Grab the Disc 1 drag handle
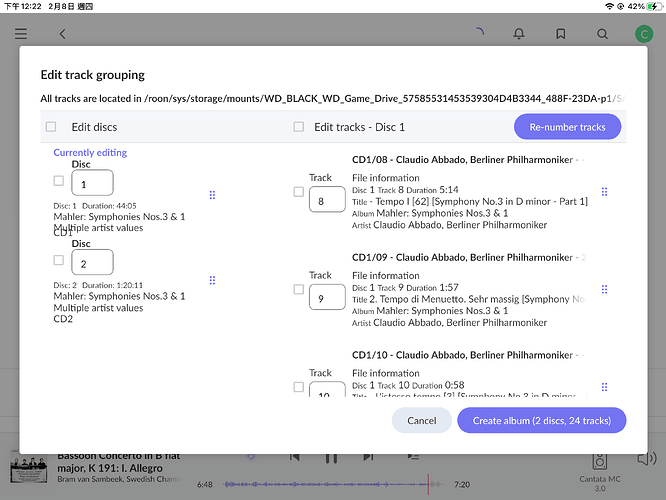This screenshot has width=666, height=500. tap(212, 195)
